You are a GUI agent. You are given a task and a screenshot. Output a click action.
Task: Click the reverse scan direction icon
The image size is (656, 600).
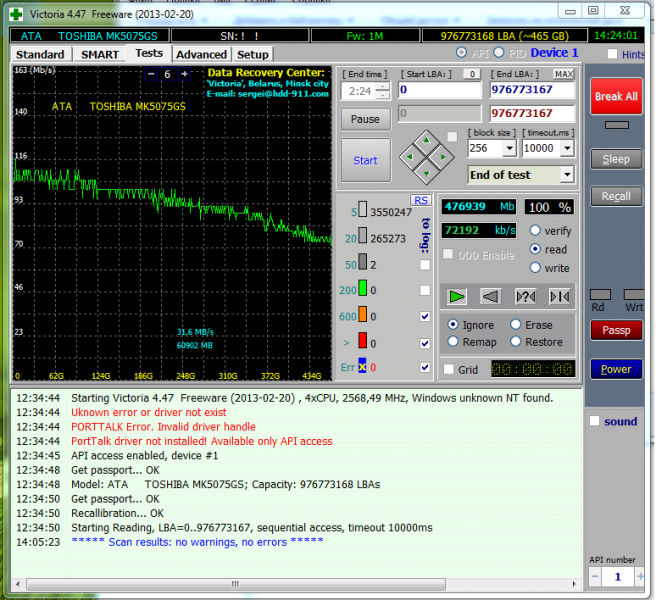(490, 296)
